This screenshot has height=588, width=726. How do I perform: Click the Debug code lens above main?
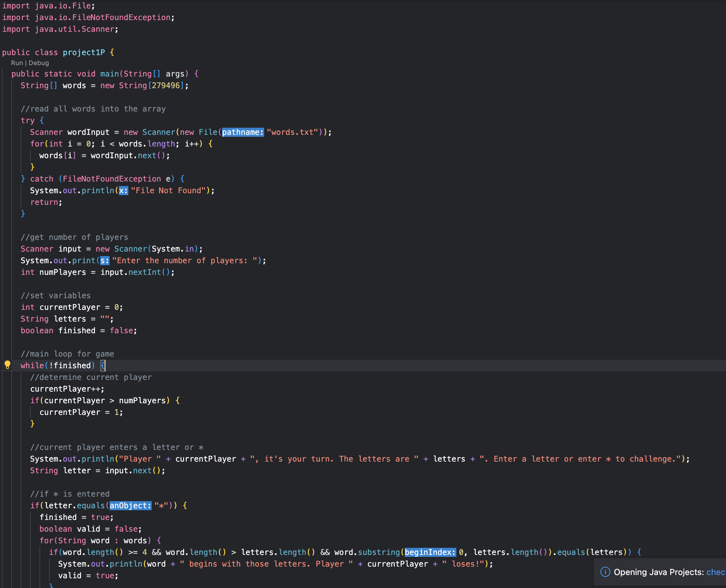(x=39, y=63)
